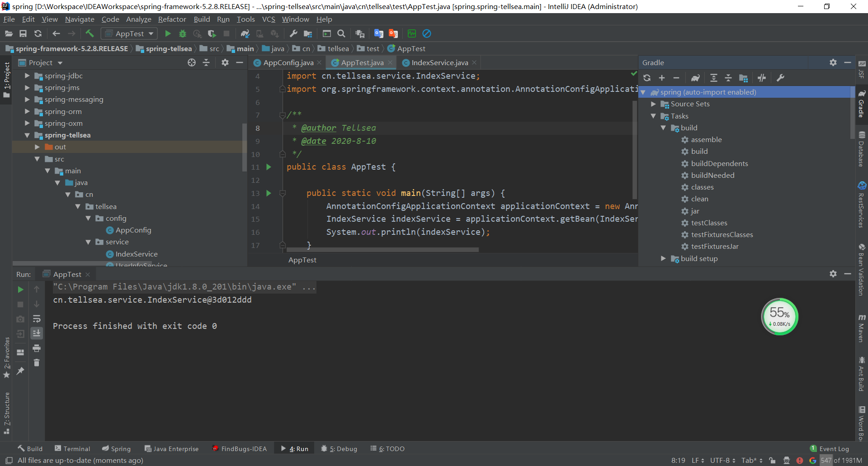Screen dimensions: 868x466
Task: Open Search Everywhere with the magnifier icon
Action: point(341,33)
